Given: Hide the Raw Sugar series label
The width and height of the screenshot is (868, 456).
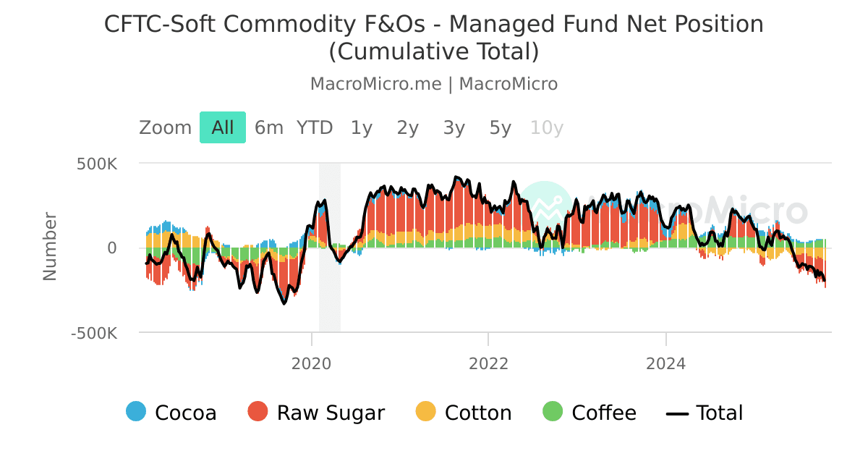Looking at the screenshot, I should (331, 413).
